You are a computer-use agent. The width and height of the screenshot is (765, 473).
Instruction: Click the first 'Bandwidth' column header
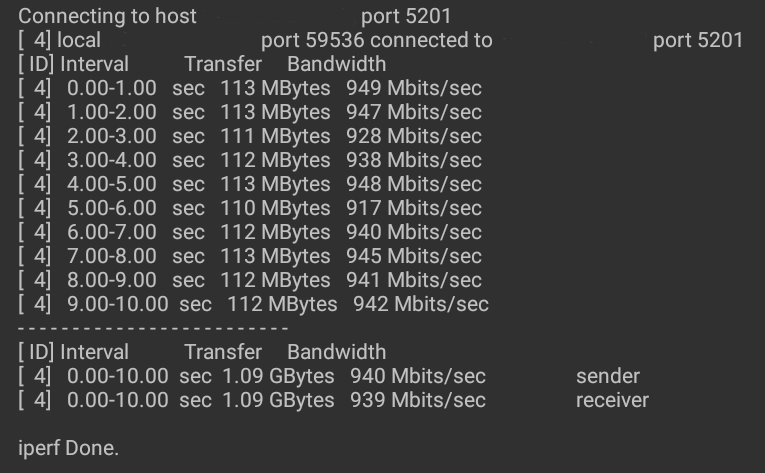pos(336,64)
